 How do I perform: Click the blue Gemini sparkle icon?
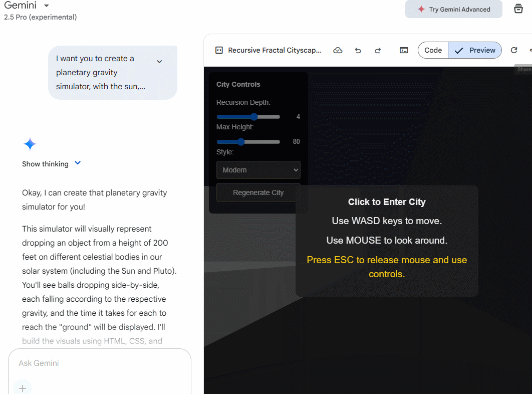(30, 144)
